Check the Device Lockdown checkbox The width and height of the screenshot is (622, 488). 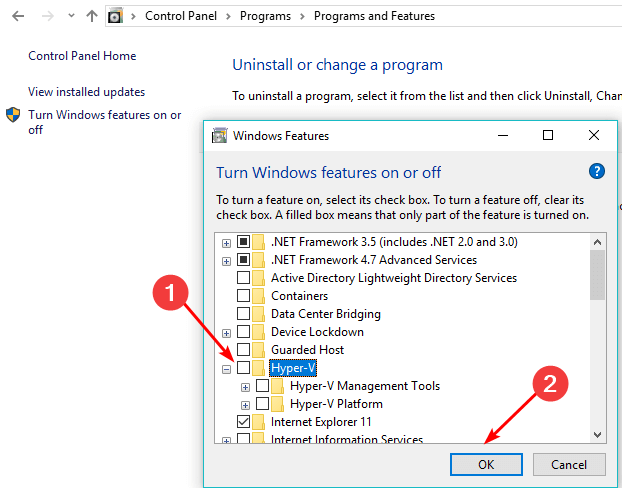click(243, 331)
